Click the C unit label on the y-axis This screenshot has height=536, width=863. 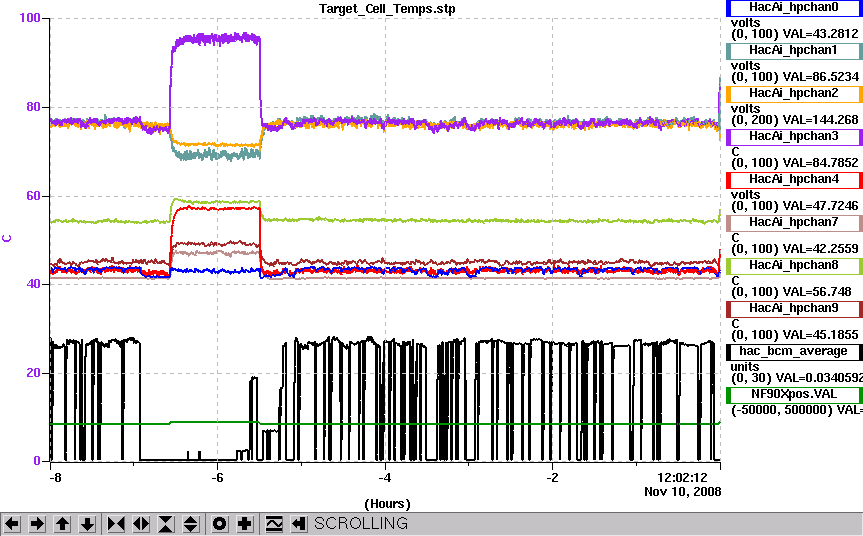(7, 239)
